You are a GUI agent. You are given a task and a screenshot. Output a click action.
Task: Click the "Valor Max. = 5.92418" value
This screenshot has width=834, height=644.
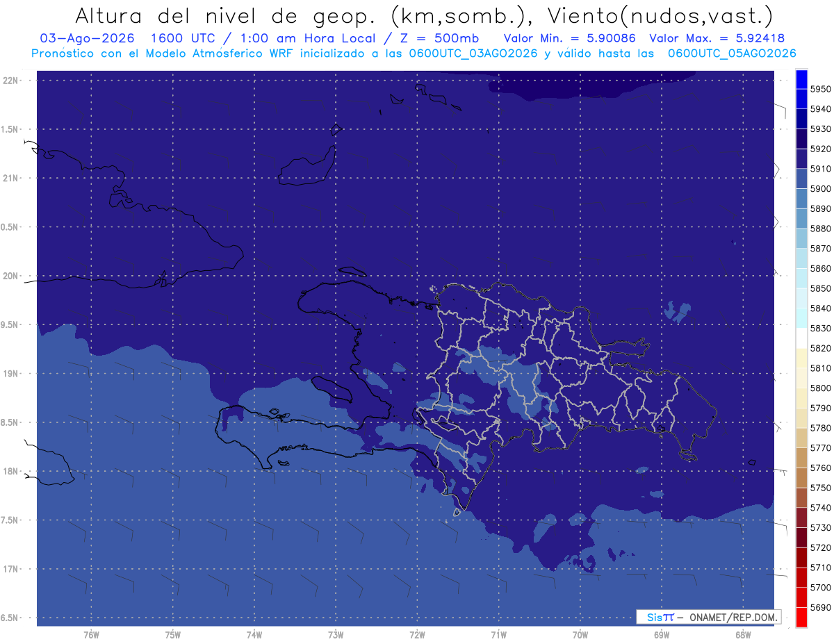(717, 38)
